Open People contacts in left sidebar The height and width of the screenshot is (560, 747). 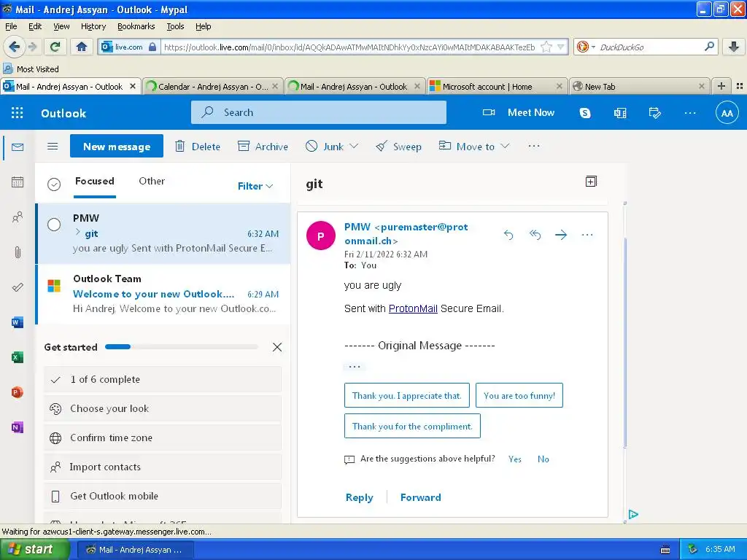click(x=18, y=217)
